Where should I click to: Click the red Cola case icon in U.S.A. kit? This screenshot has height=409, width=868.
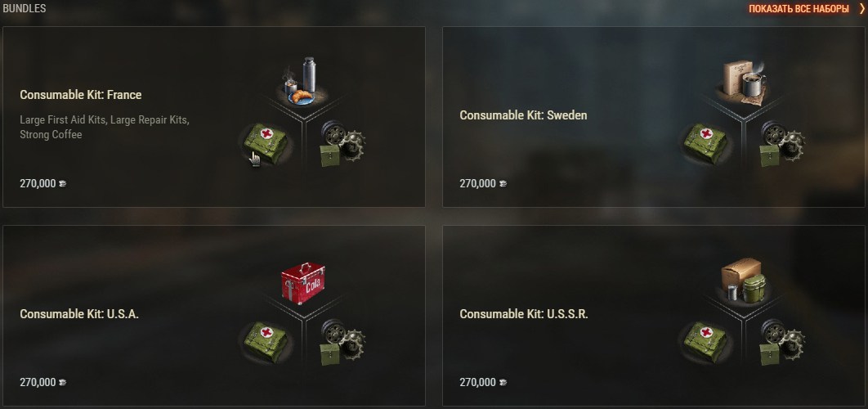tap(302, 283)
